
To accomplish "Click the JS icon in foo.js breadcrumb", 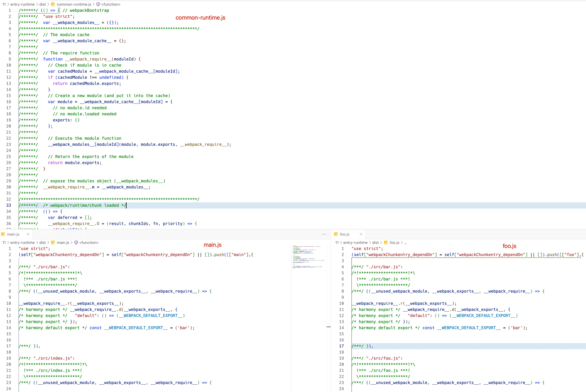I will click(x=386, y=243).
